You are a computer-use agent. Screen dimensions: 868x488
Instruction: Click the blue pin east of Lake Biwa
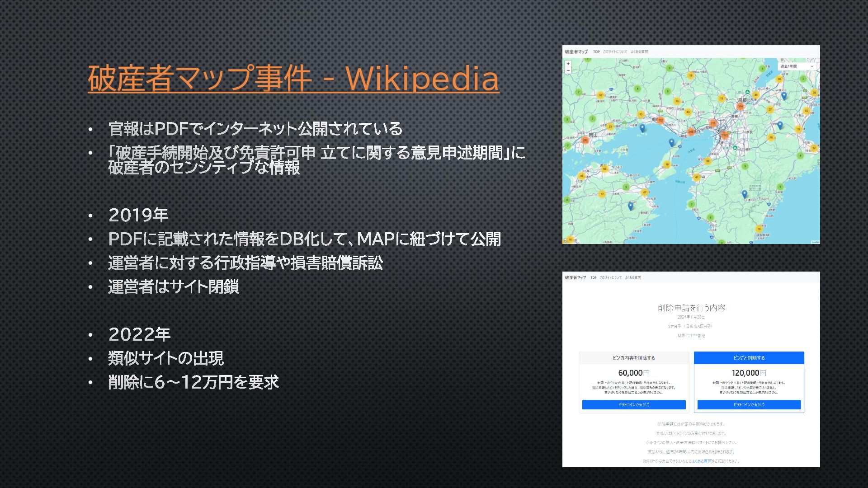pos(784,96)
